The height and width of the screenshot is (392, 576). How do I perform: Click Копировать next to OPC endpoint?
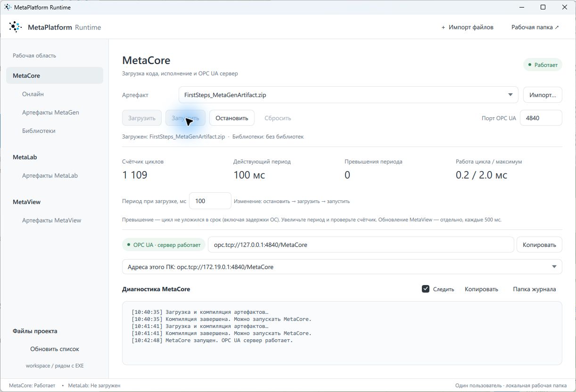(539, 245)
